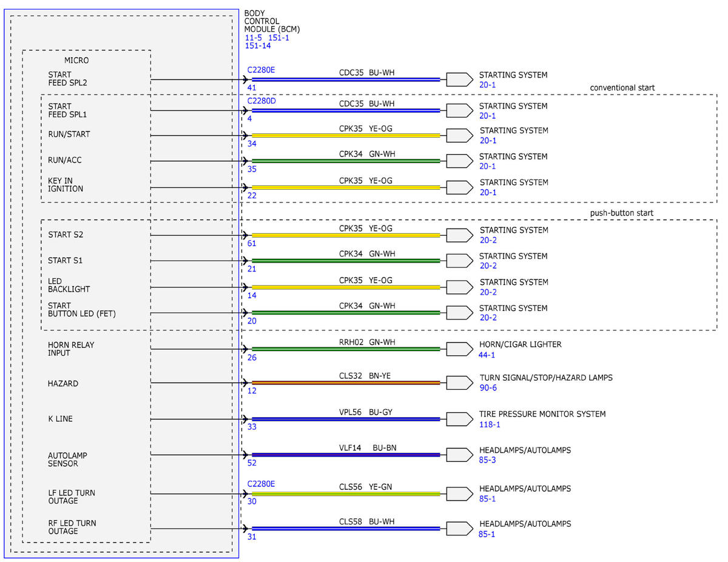Open page 118-1 for Tire Pressure Monitor System

(490, 424)
